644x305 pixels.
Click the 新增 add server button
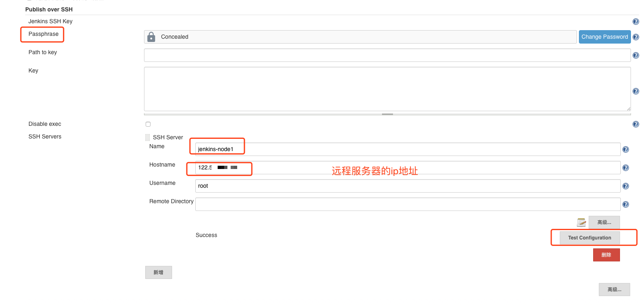click(x=159, y=272)
